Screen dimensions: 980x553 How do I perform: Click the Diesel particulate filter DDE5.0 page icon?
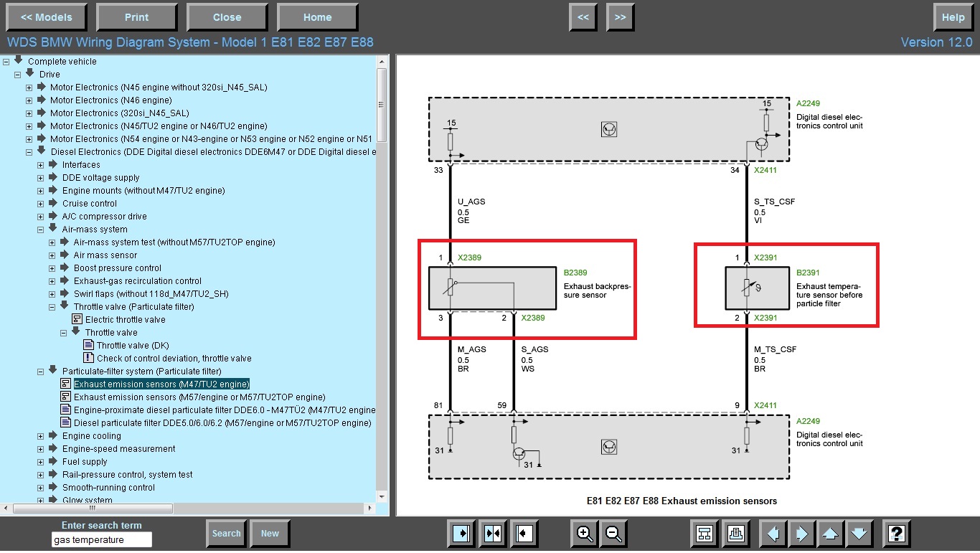click(66, 422)
